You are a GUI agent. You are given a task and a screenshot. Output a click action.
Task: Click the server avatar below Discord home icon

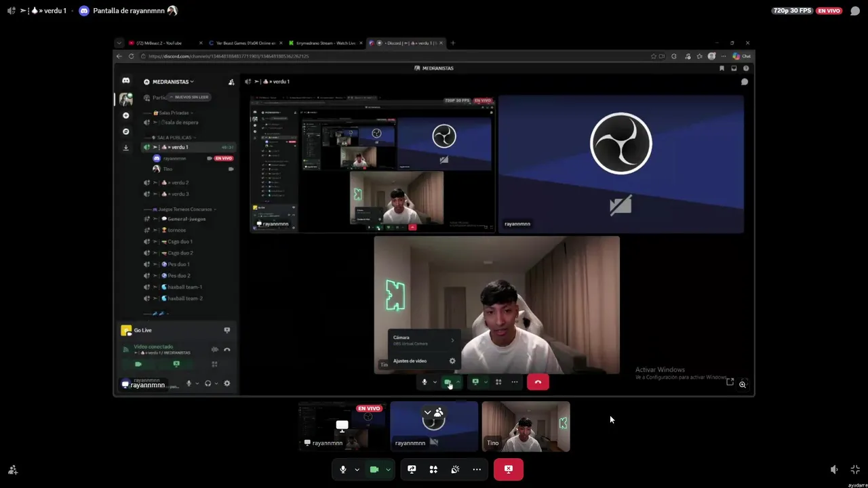coord(126,100)
